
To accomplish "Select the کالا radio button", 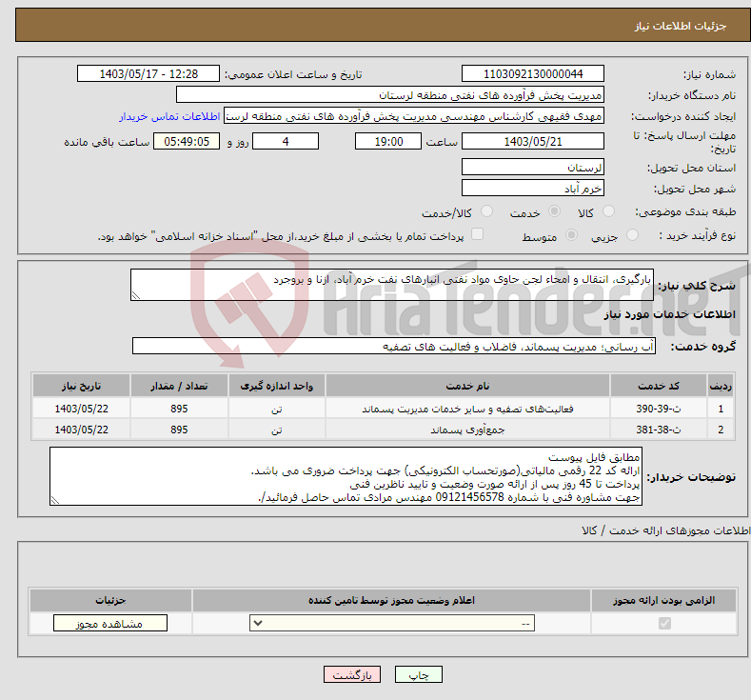I will pos(608,211).
